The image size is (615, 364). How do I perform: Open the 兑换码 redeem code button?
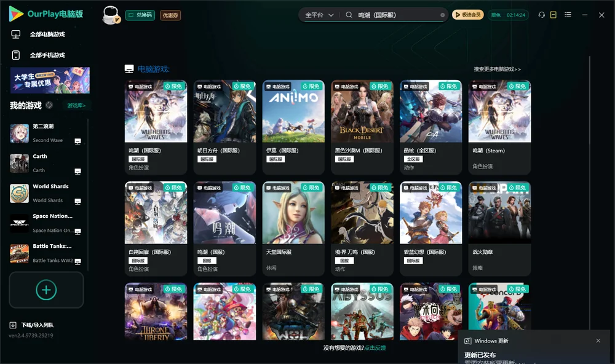140,15
